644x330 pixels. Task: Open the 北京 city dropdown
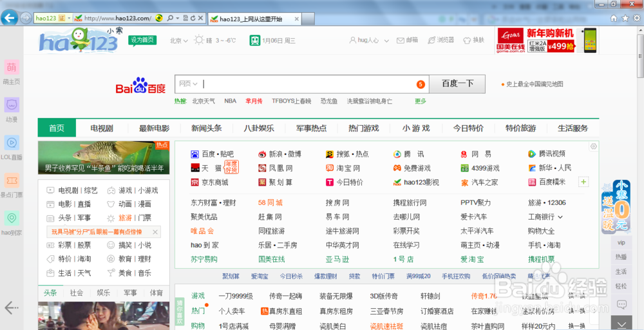(x=179, y=41)
